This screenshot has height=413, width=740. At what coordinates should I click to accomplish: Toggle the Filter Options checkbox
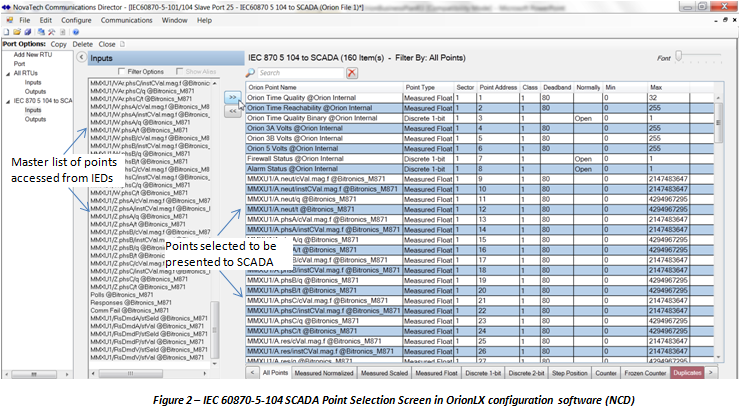122,71
